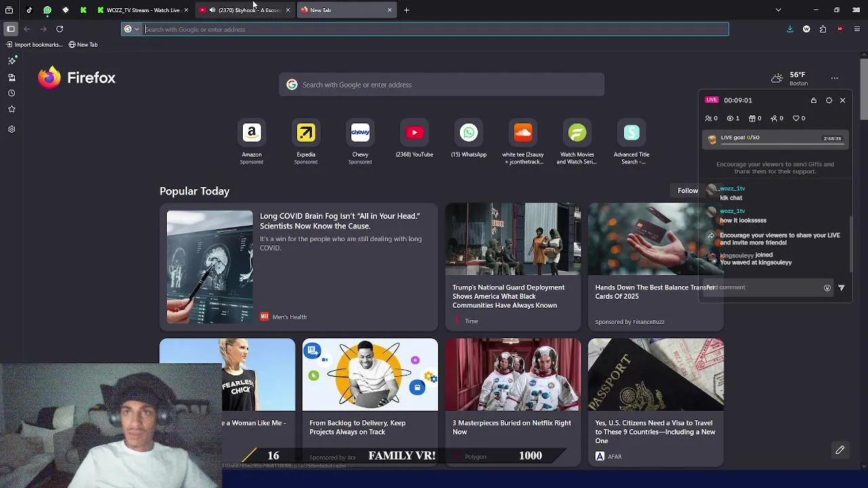The height and width of the screenshot is (488, 868).
Task: Open the New Tab bookmark in toolbar
Action: pyautogui.click(x=83, y=45)
